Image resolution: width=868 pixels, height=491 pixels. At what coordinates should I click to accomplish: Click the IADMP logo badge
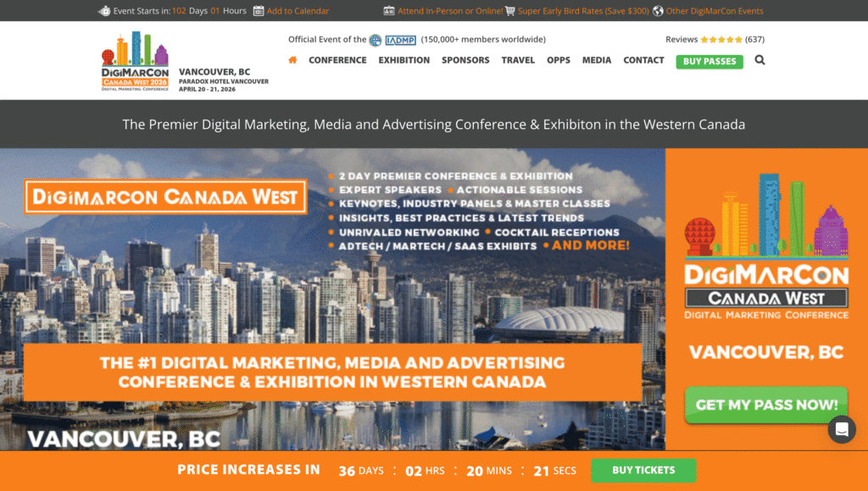coord(400,40)
